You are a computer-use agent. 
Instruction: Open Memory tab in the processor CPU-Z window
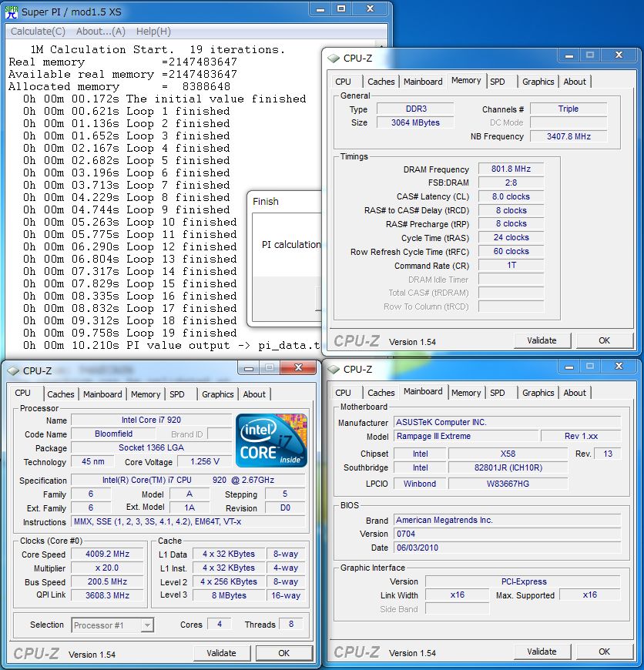[x=146, y=394]
